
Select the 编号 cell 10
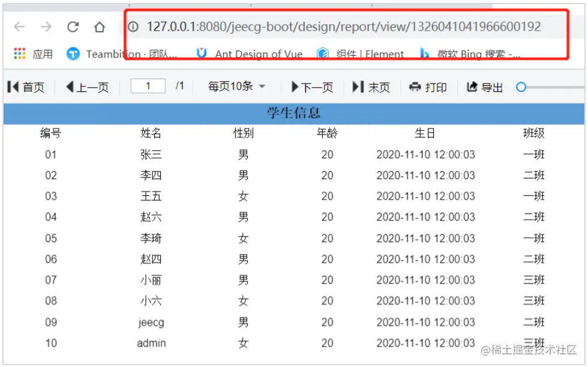pos(50,342)
